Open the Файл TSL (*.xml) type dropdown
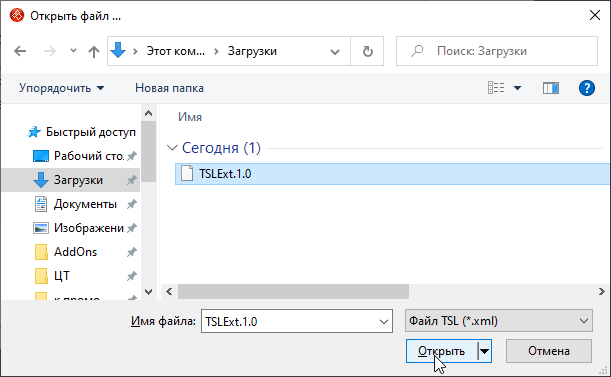 tap(498, 321)
